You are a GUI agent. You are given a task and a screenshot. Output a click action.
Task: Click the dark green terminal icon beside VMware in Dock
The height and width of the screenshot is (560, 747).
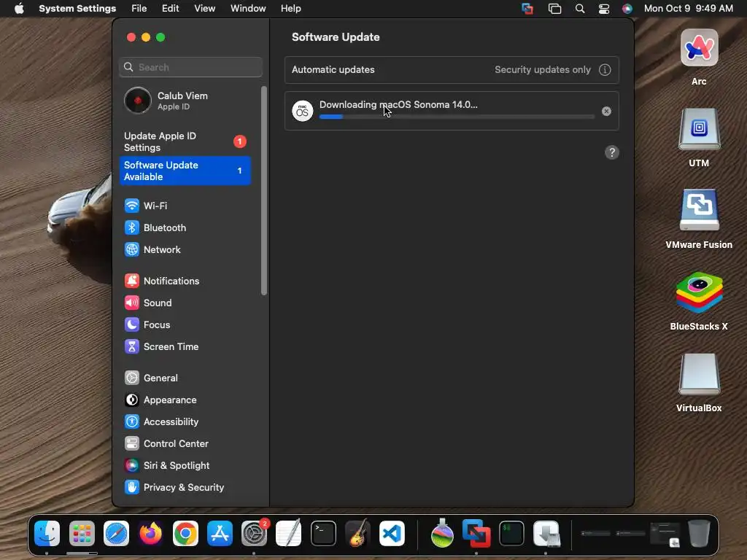[x=511, y=534]
